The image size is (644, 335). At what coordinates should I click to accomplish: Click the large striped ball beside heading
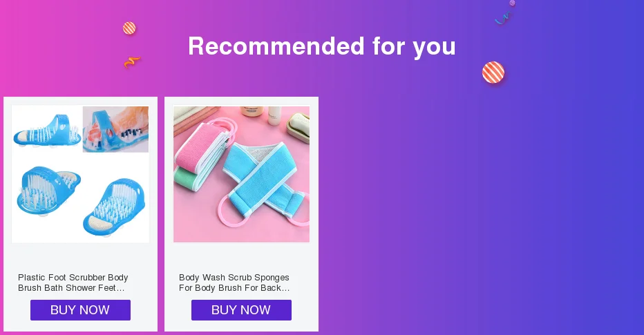coord(493,73)
